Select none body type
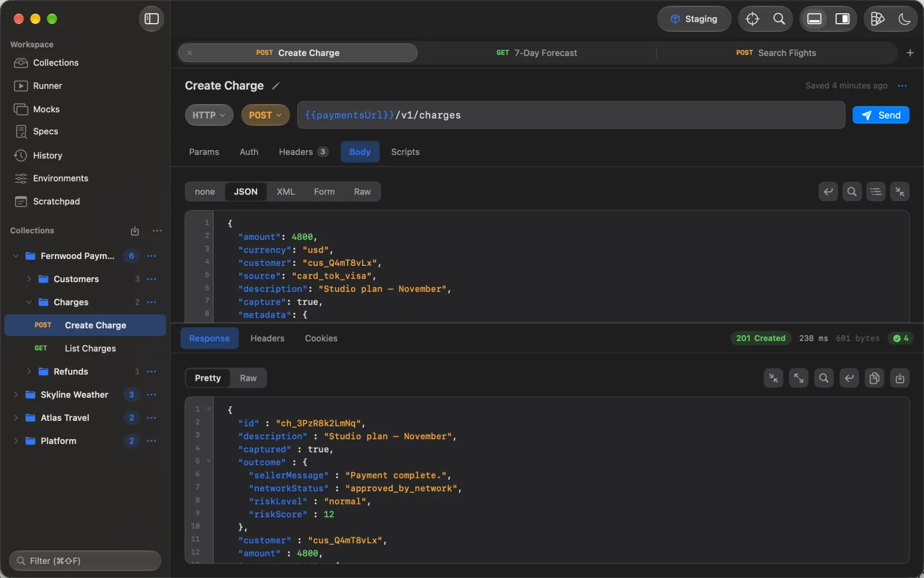The height and width of the screenshot is (578, 924). 204,192
